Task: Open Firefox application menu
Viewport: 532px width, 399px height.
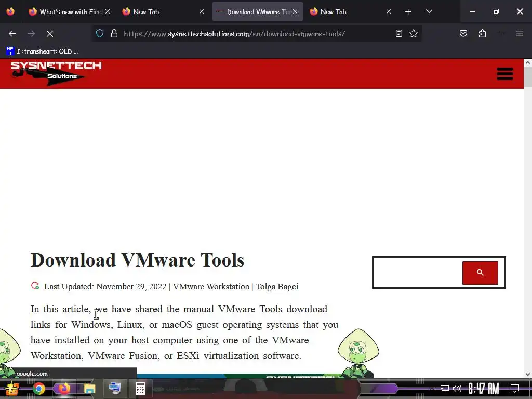Action: pyautogui.click(x=519, y=33)
